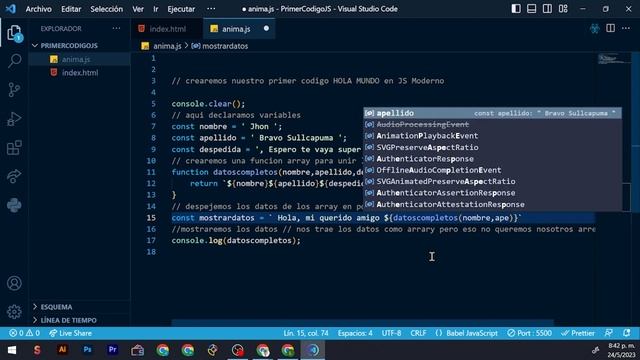The width and height of the screenshot is (640, 360).
Task: Toggle primary sidebar layout icon
Action: point(516,9)
